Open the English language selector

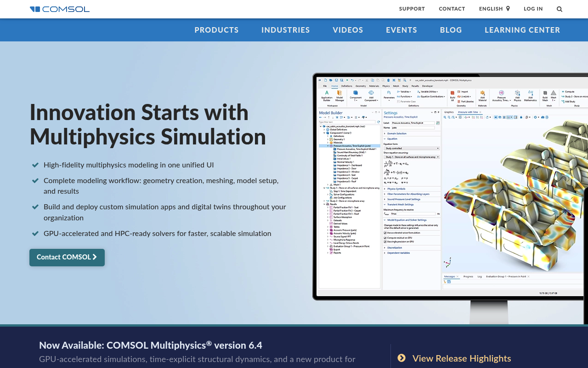click(x=494, y=9)
